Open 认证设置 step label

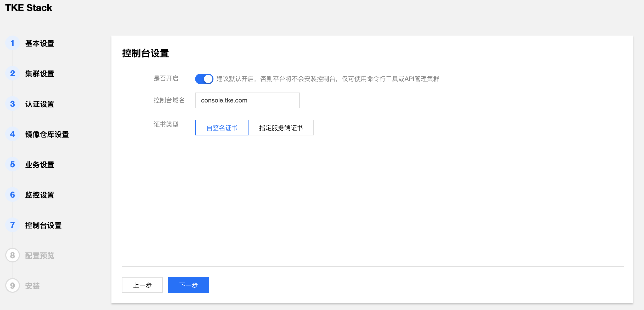pyautogui.click(x=39, y=104)
